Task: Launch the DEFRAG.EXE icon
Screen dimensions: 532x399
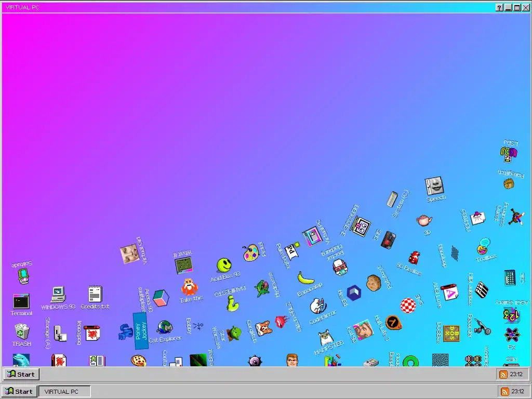Action: (361, 227)
